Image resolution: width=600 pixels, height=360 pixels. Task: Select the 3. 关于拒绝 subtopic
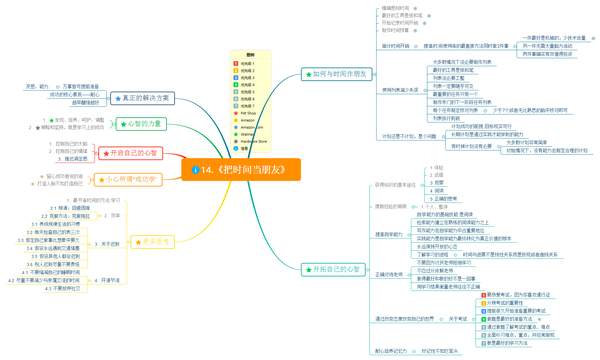[107, 244]
